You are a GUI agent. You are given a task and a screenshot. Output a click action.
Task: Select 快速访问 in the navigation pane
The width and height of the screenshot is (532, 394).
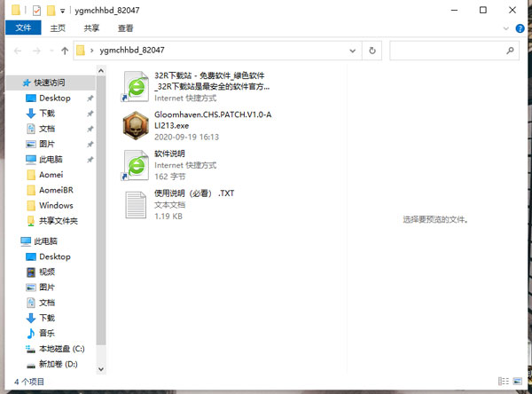click(49, 83)
